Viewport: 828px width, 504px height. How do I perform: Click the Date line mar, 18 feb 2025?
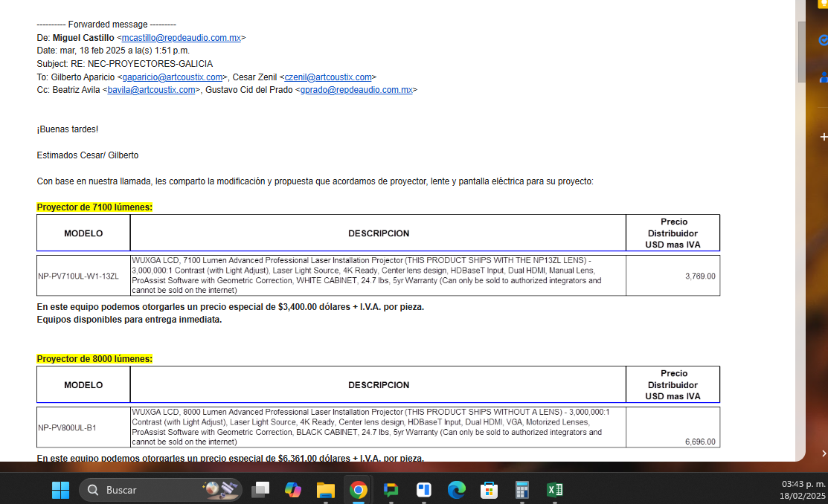pos(113,51)
